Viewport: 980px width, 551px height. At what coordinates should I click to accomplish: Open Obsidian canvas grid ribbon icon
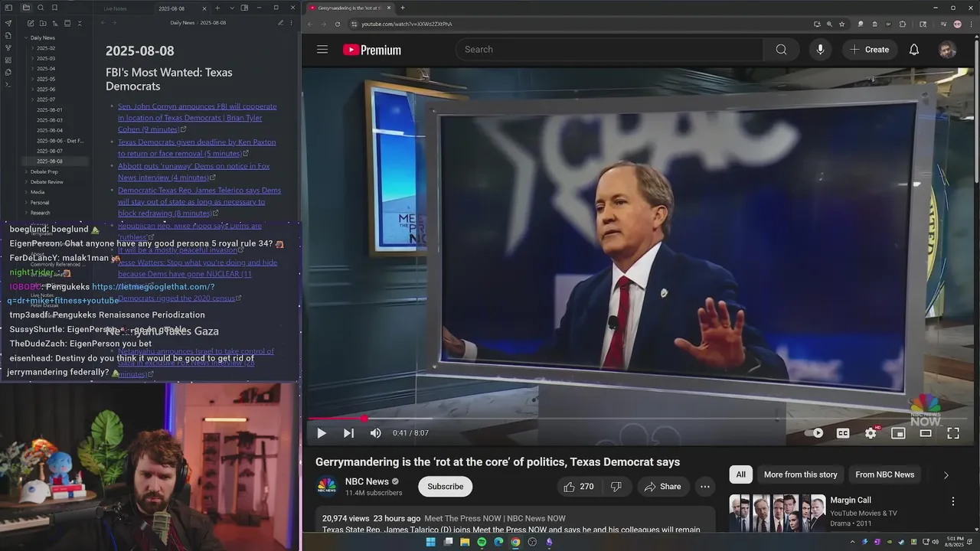click(x=8, y=60)
